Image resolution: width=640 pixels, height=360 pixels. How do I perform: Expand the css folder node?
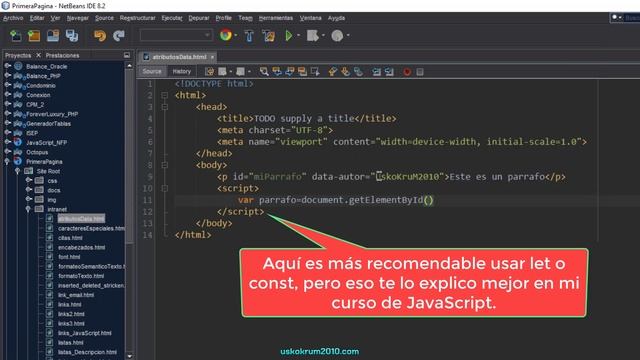(28, 180)
